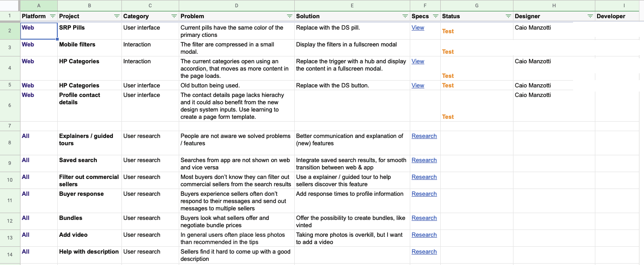644x265 pixels.
Task: Click the 'Explainers / guided tours' cell
Action: pos(90,143)
